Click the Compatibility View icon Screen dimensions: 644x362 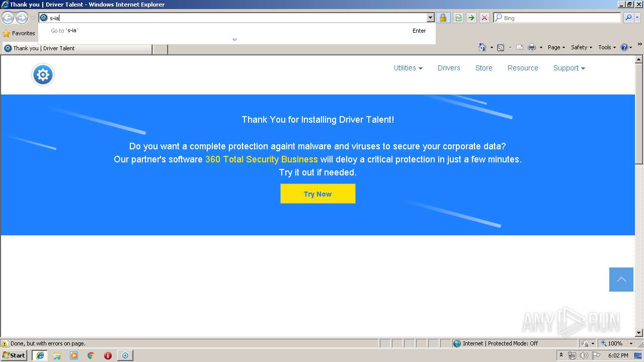[458, 18]
